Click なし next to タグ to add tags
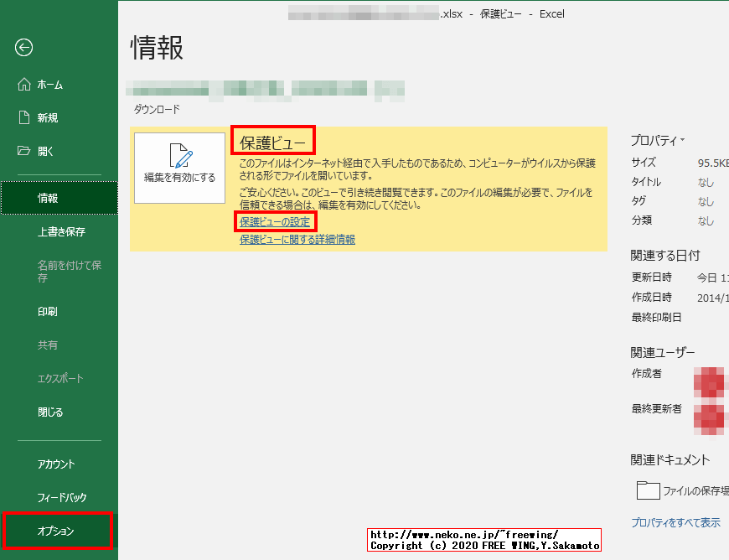Screen dimensions: 729x560 pyautogui.click(x=705, y=200)
